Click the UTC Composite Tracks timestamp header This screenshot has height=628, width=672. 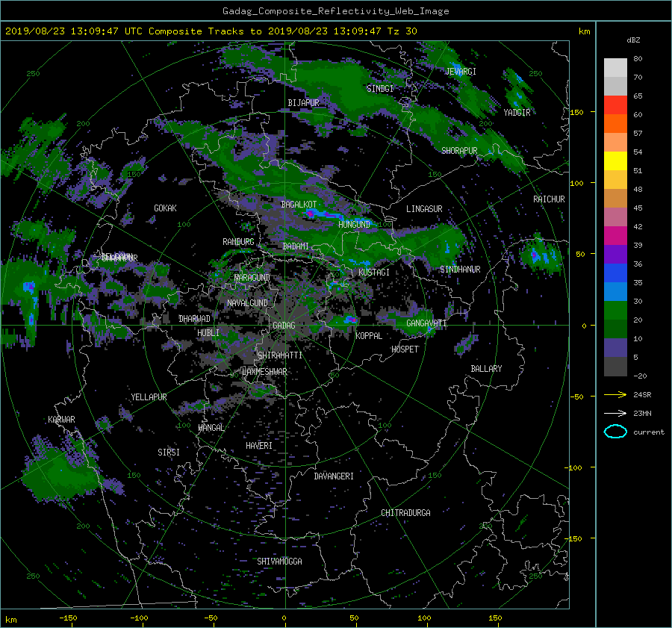pyautogui.click(x=211, y=31)
